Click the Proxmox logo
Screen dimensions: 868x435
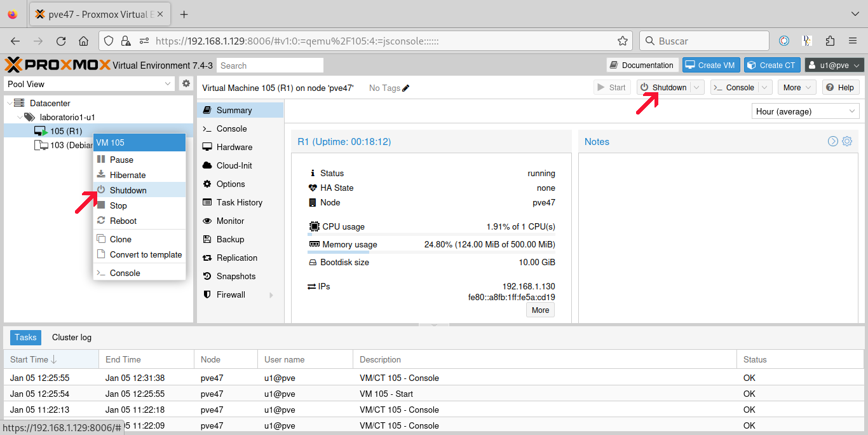(x=58, y=65)
